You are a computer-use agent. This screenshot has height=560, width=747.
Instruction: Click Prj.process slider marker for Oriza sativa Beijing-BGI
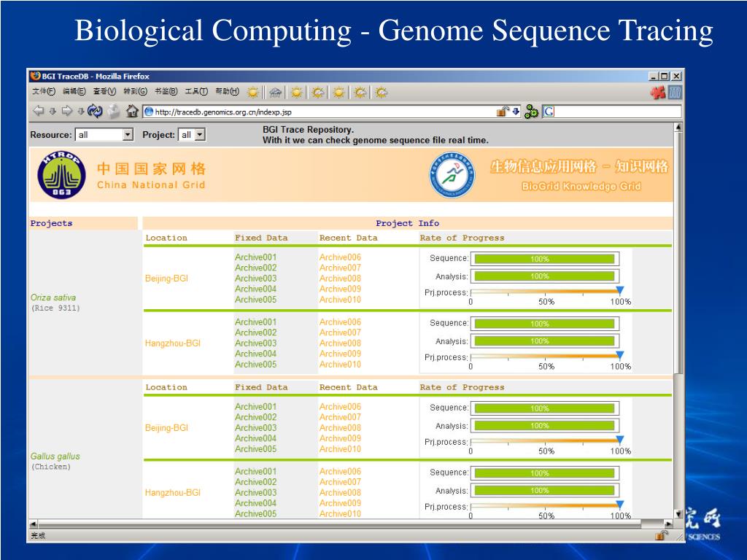coord(620,290)
